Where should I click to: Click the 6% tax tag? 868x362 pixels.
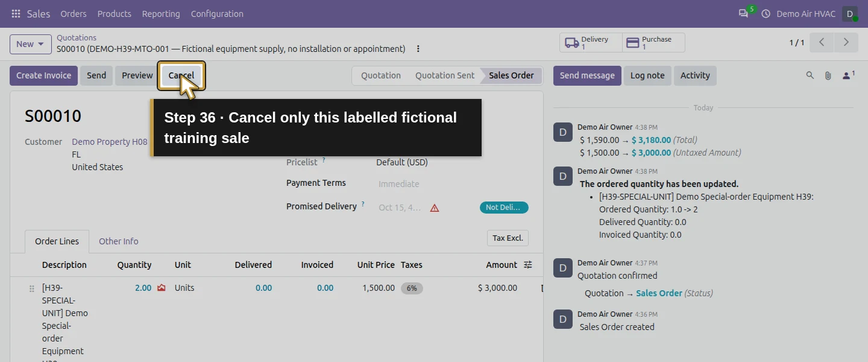(412, 288)
